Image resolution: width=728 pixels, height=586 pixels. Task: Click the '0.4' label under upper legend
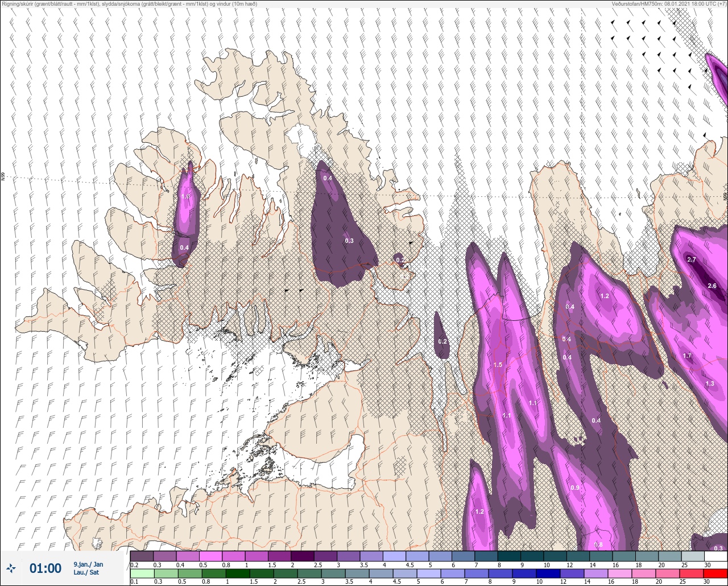(x=180, y=565)
